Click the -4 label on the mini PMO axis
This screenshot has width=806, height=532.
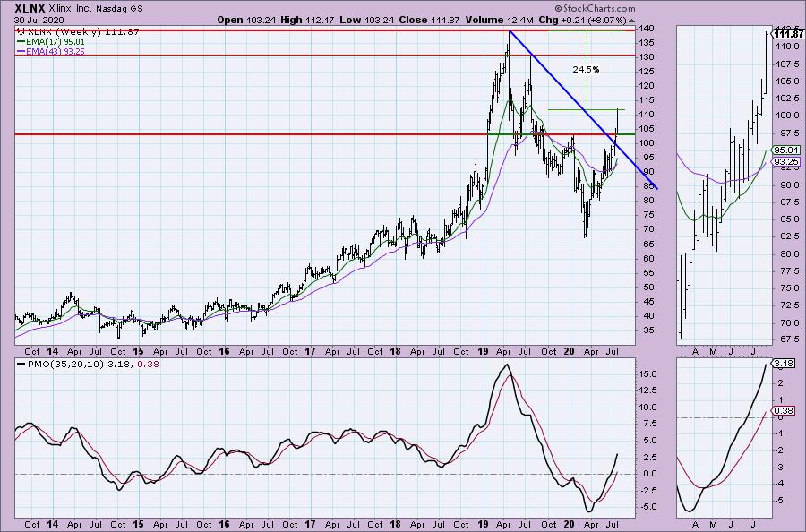[779, 484]
